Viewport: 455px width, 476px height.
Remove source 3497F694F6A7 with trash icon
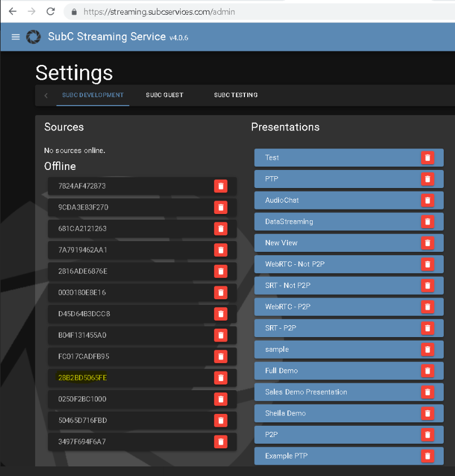tap(221, 442)
